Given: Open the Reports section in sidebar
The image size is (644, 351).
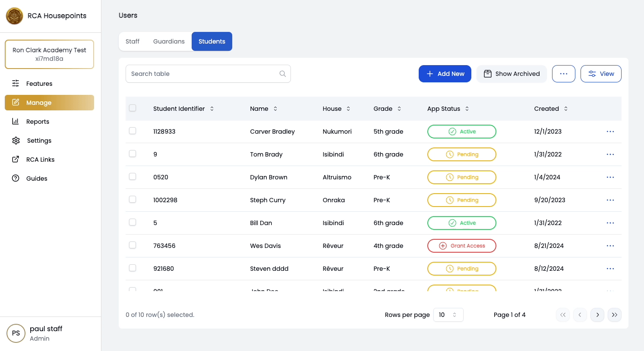Looking at the screenshot, I should (x=38, y=122).
